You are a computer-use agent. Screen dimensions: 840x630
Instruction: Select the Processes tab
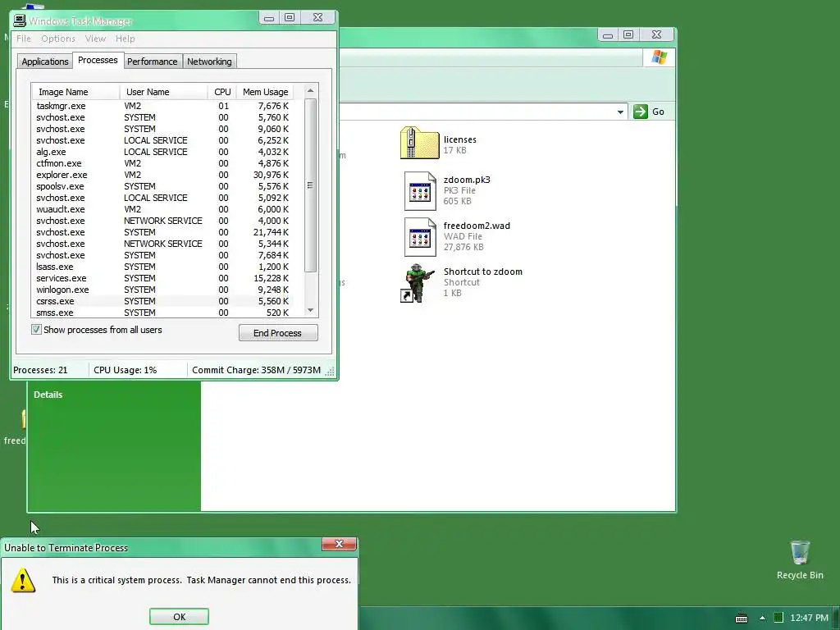point(98,60)
